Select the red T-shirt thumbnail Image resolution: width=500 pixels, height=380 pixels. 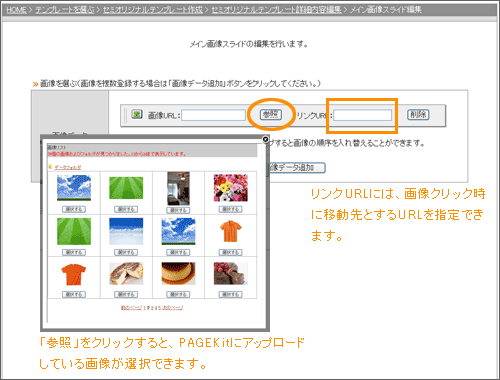pyautogui.click(x=74, y=274)
